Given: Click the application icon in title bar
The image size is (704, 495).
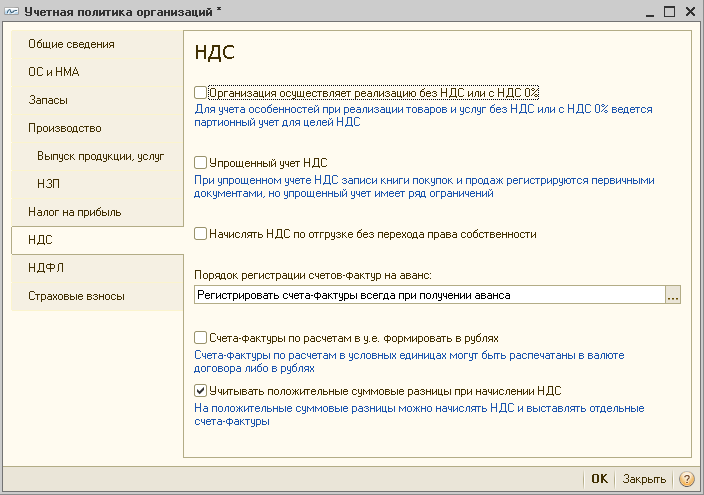Looking at the screenshot, I should tap(11, 12).
